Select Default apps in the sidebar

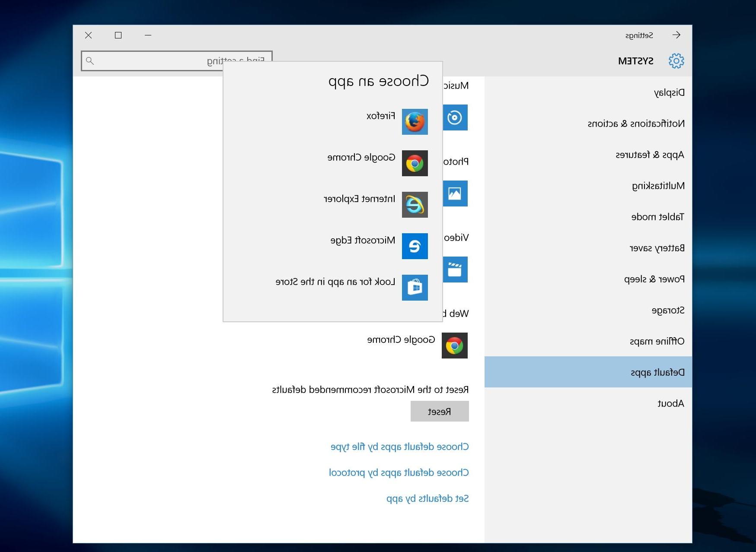588,372
